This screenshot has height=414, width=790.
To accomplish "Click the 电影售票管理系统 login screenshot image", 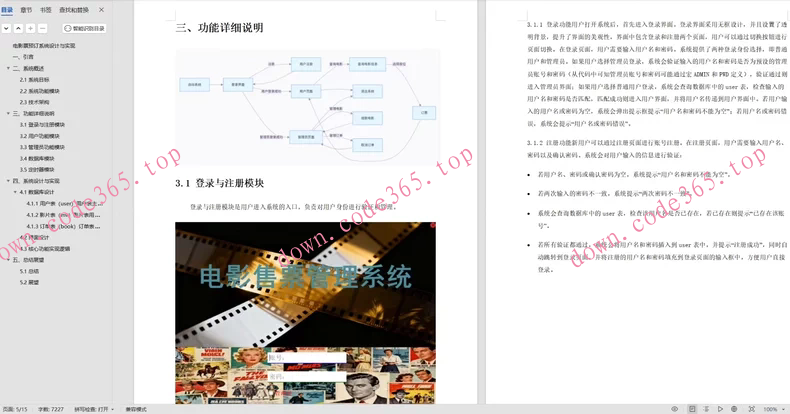I will pyautogui.click(x=305, y=313).
